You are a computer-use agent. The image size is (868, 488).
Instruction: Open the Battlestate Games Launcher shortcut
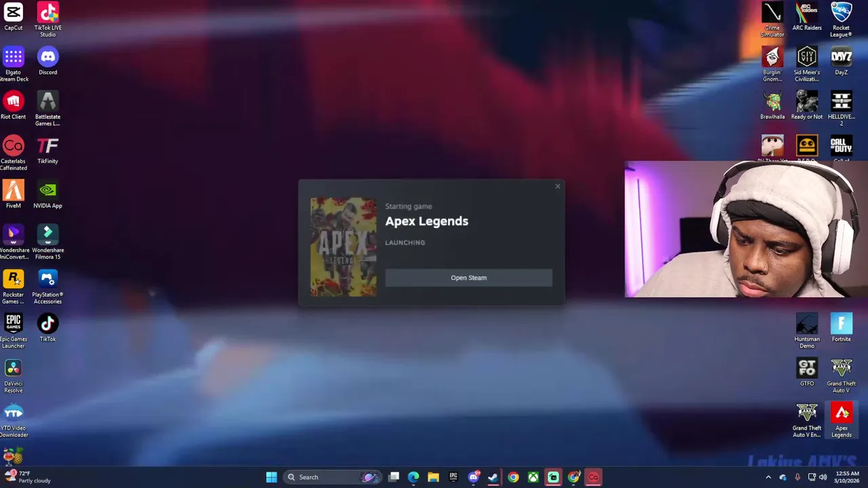[x=47, y=109]
